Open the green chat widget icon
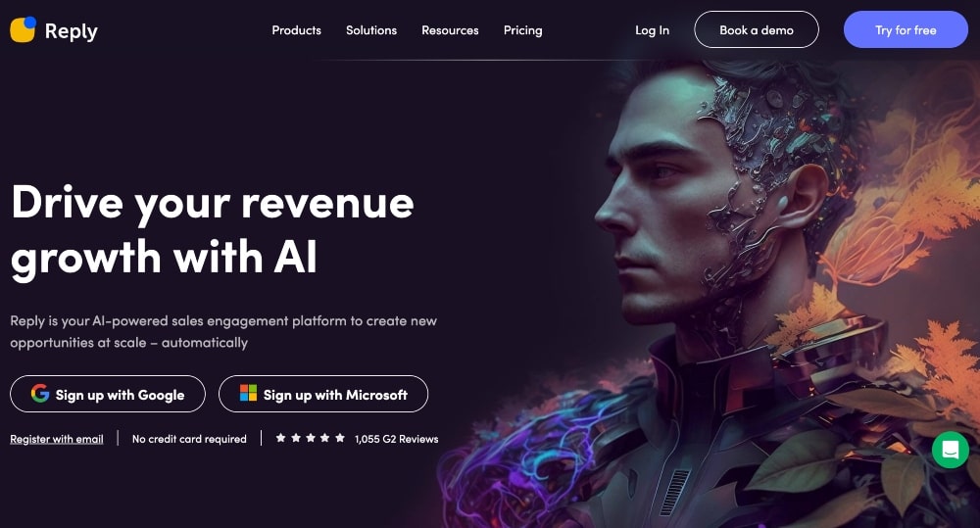 [950, 450]
